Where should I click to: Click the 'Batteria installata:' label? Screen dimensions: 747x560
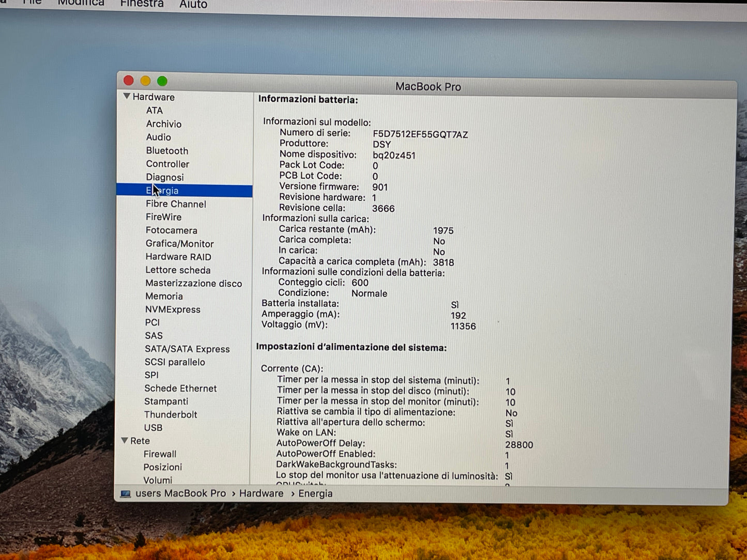[300, 304]
